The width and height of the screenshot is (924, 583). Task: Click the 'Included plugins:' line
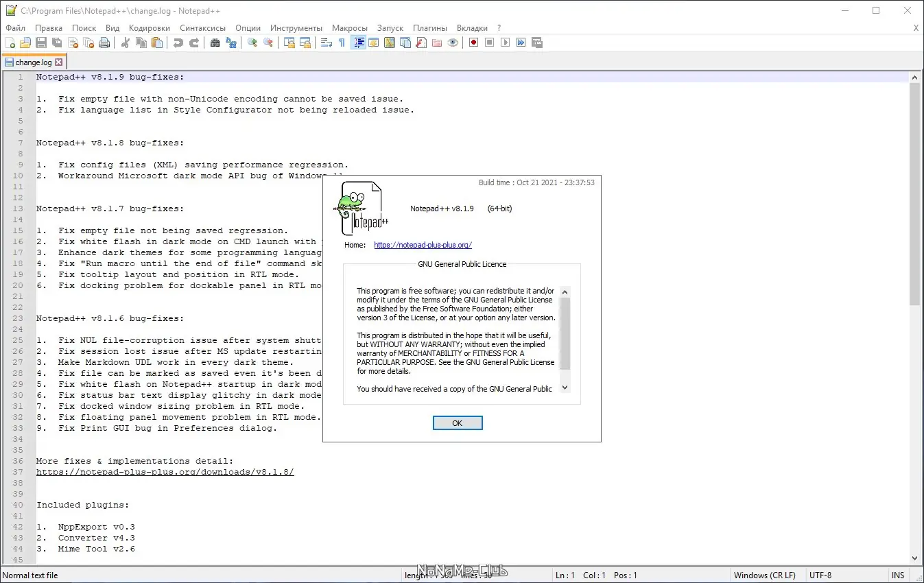pyautogui.click(x=83, y=505)
